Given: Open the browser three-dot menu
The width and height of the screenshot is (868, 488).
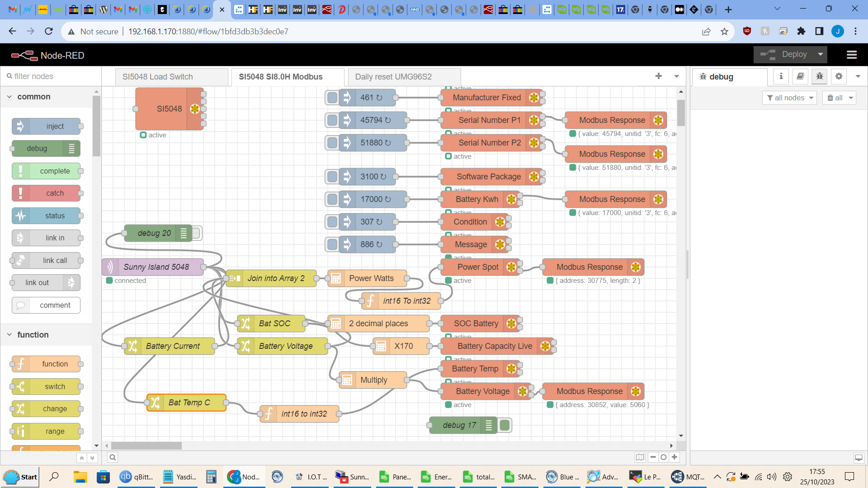Looking at the screenshot, I should (855, 31).
